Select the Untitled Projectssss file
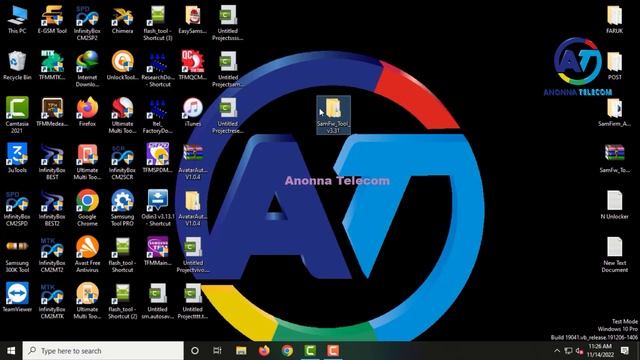 click(x=228, y=23)
